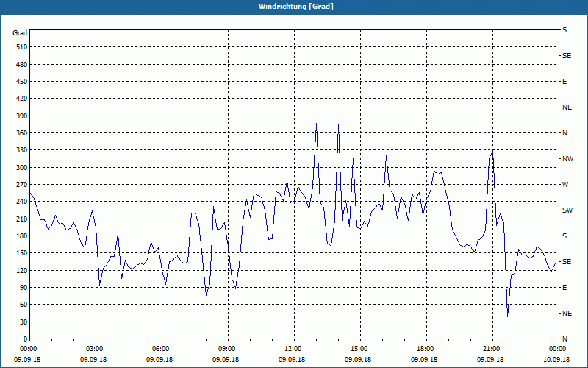Click the 00:00 label above 10.09.18

coord(558,348)
